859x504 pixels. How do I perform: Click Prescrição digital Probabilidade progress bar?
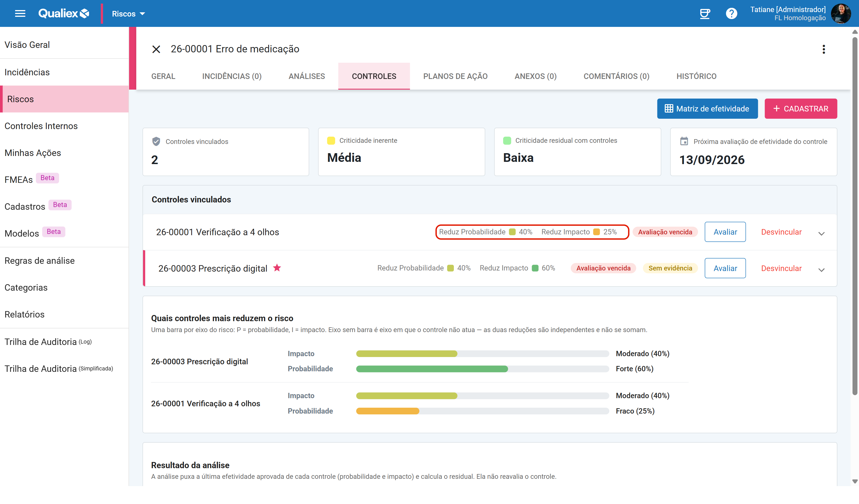482,369
